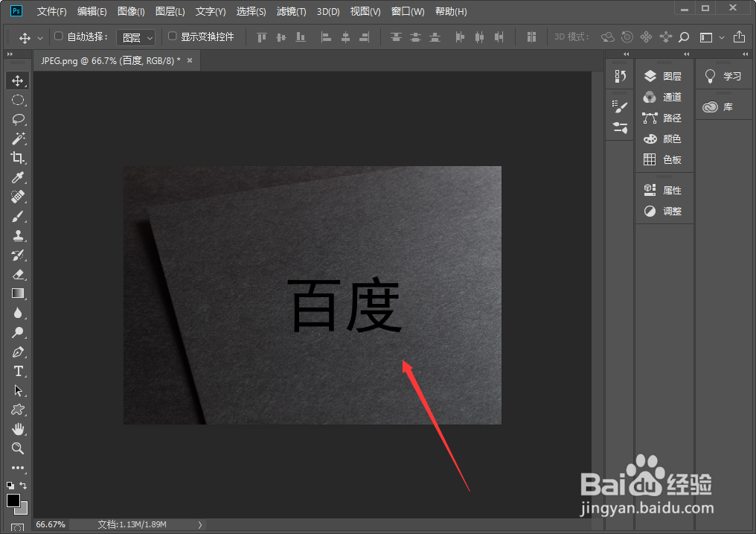Open the 图层 auto-select dropdown
The width and height of the screenshot is (756, 534).
(136, 37)
